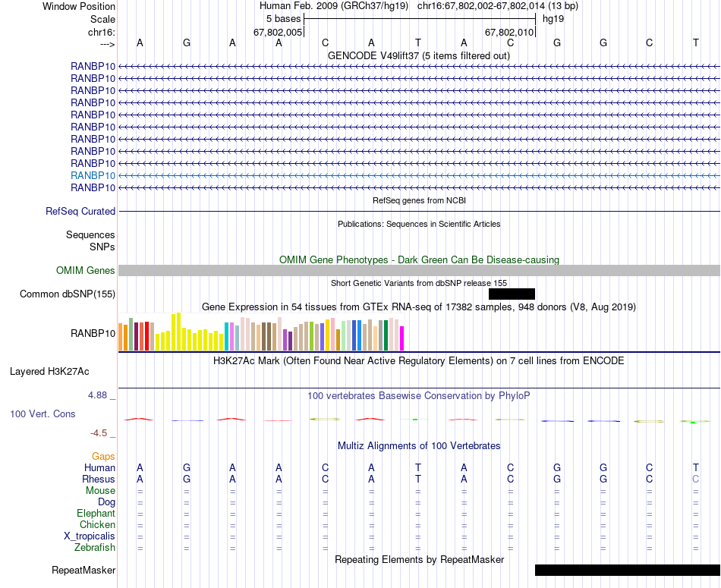Viewport: 721px width, 588px height.
Task: Click the gray OMIM Genes bar
Action: pyautogui.click(x=420, y=270)
